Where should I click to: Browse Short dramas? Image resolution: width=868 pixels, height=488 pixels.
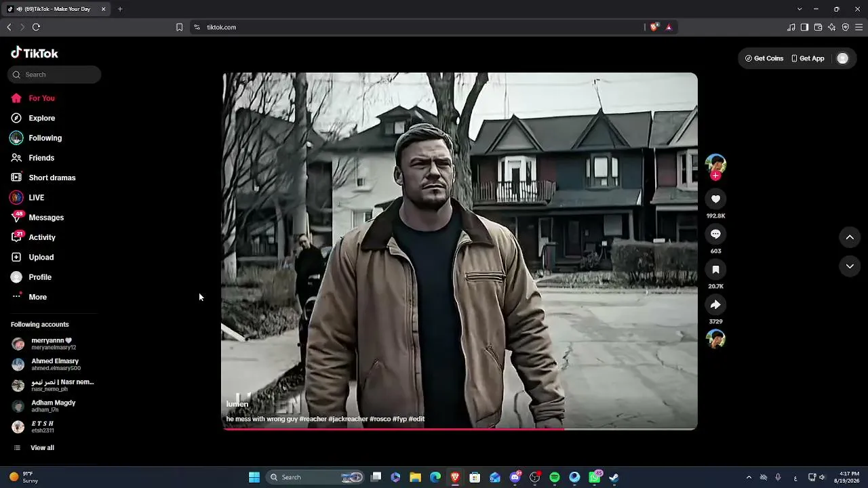coord(43,178)
